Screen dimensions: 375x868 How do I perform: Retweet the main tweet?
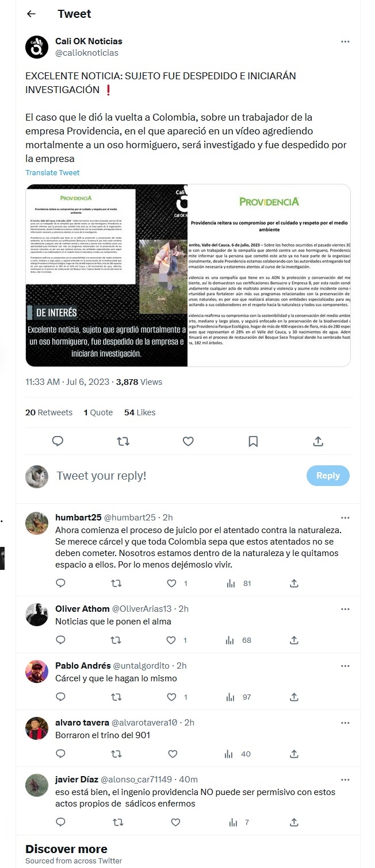[x=123, y=441]
